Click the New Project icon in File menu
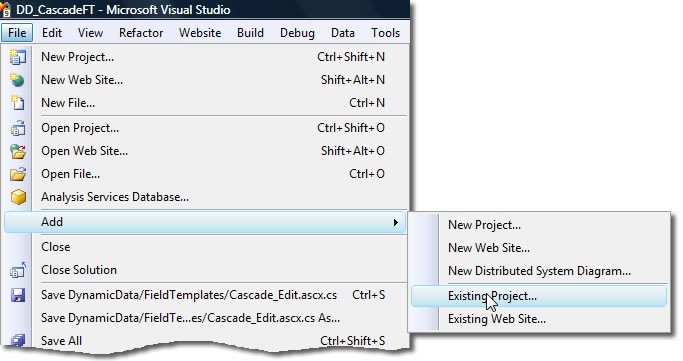This screenshot has width=683, height=361. pos(17,57)
